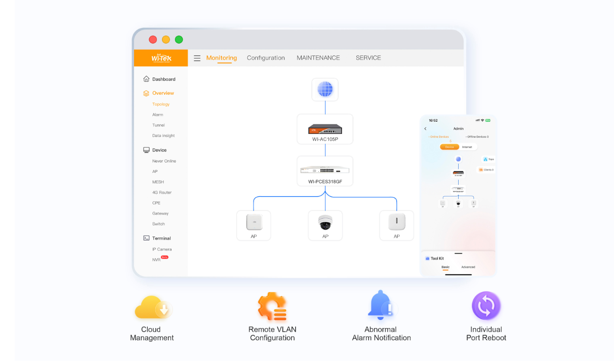The height and width of the screenshot is (364, 614).
Task: Tap the Tool Kit sheet drag handle
Action: pos(458,253)
